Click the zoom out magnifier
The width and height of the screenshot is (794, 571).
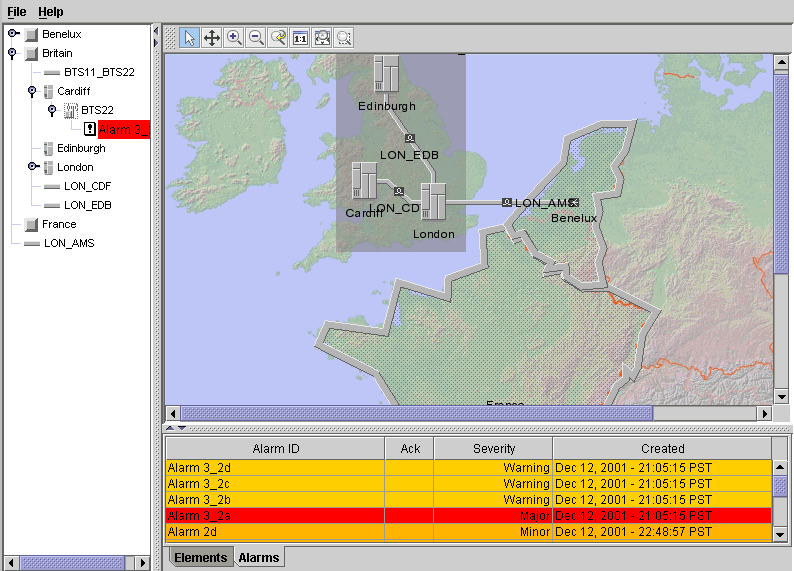(x=256, y=38)
